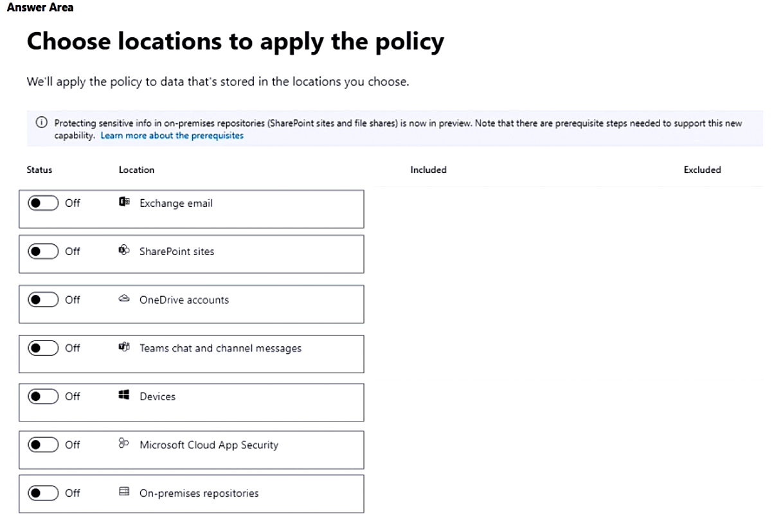Click the Location column header
This screenshot has height=532, width=772.
click(x=136, y=170)
